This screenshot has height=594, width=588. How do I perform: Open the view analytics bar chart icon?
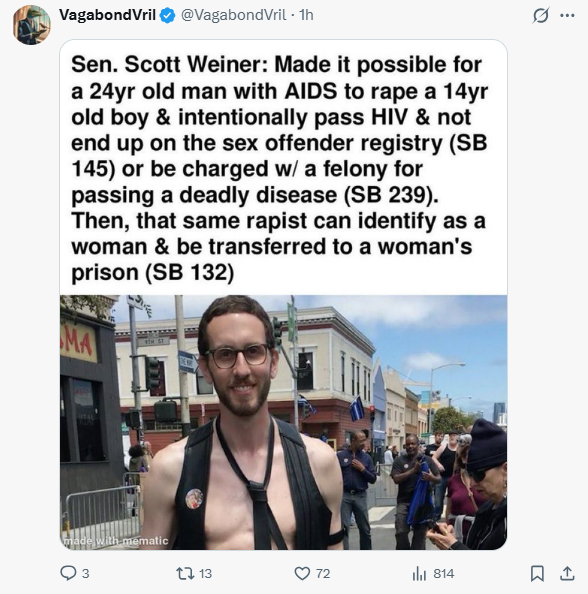coord(419,574)
